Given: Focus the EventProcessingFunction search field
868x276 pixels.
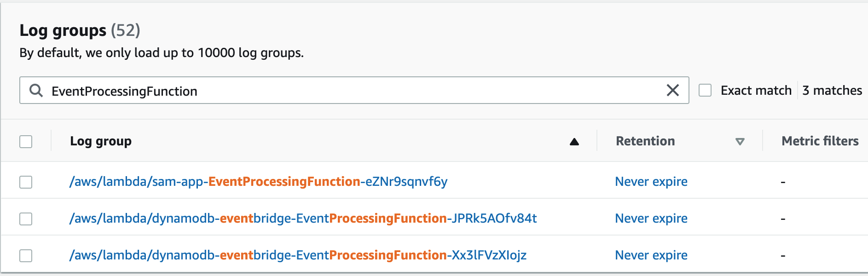Looking at the screenshot, I should [354, 90].
